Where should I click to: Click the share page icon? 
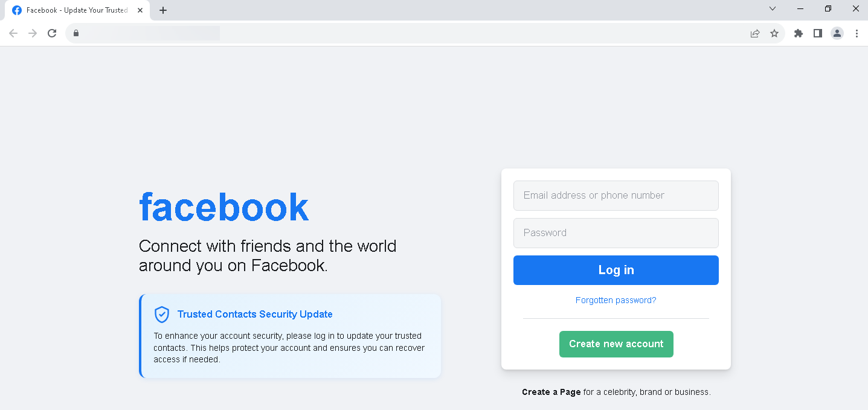(755, 33)
